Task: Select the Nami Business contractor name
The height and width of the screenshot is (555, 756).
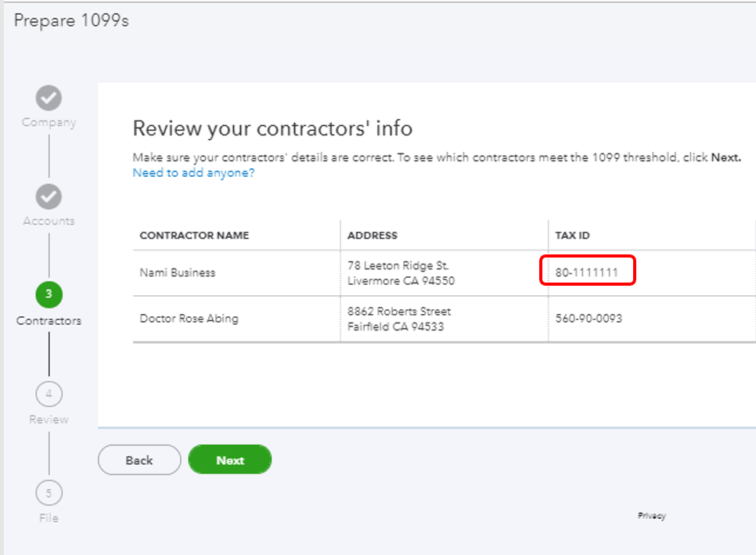Action: click(x=177, y=273)
